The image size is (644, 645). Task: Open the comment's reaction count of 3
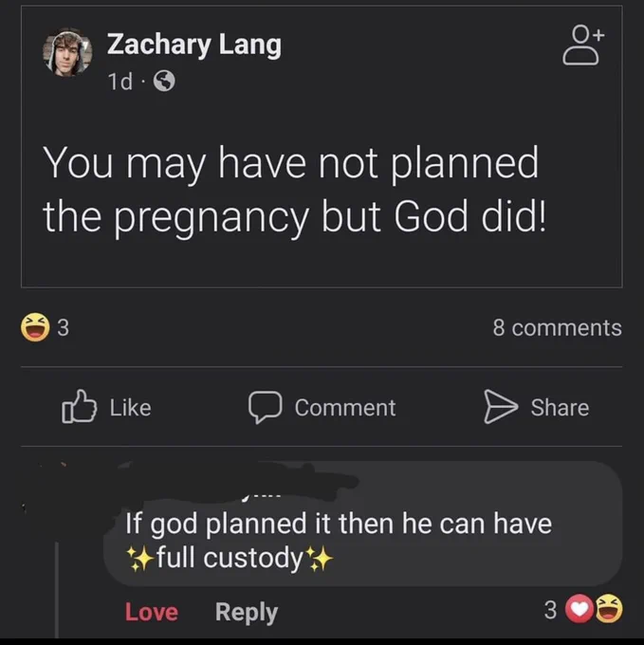click(x=550, y=610)
